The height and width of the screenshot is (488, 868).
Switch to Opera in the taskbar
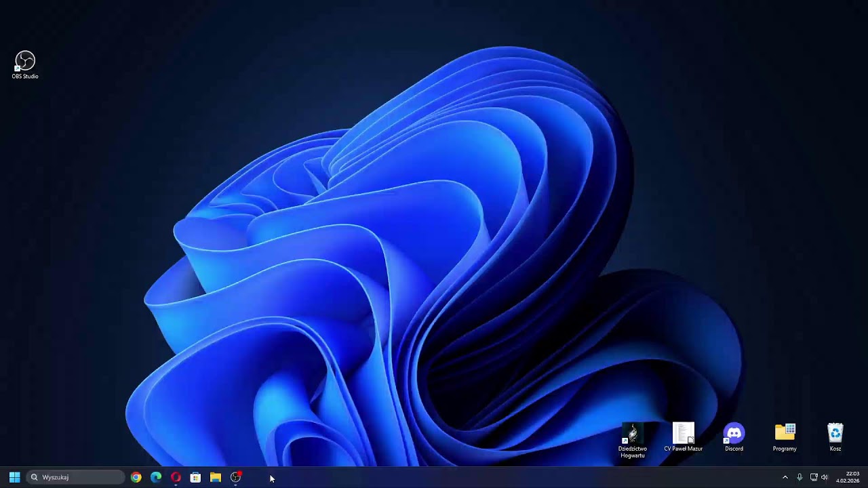point(176,477)
